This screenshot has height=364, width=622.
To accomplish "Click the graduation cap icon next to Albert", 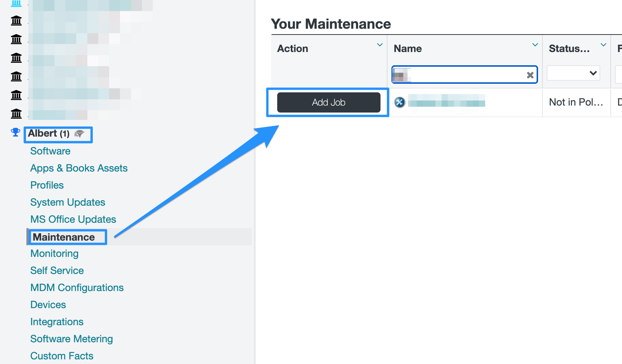I will click(79, 134).
